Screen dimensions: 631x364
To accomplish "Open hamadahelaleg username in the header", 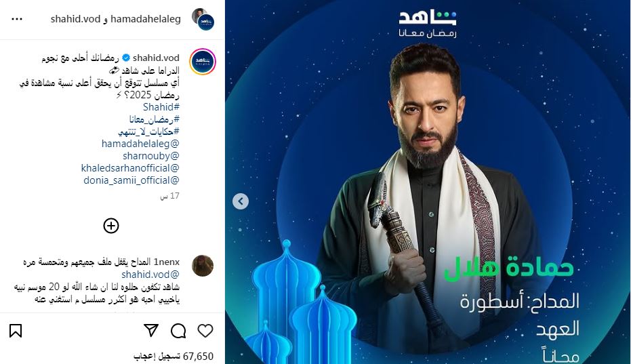I will pos(145,19).
